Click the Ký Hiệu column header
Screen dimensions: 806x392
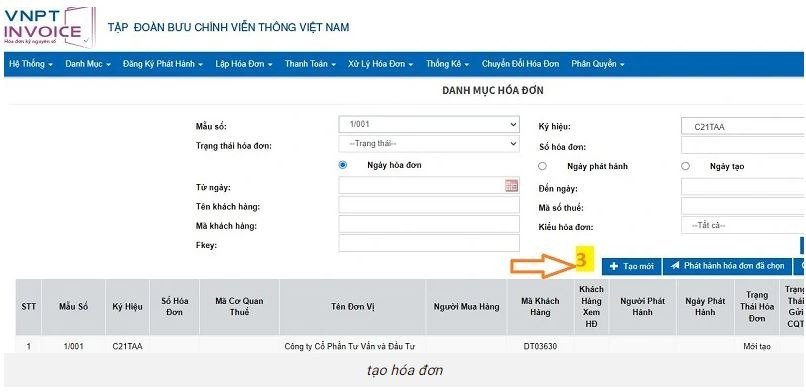127,307
